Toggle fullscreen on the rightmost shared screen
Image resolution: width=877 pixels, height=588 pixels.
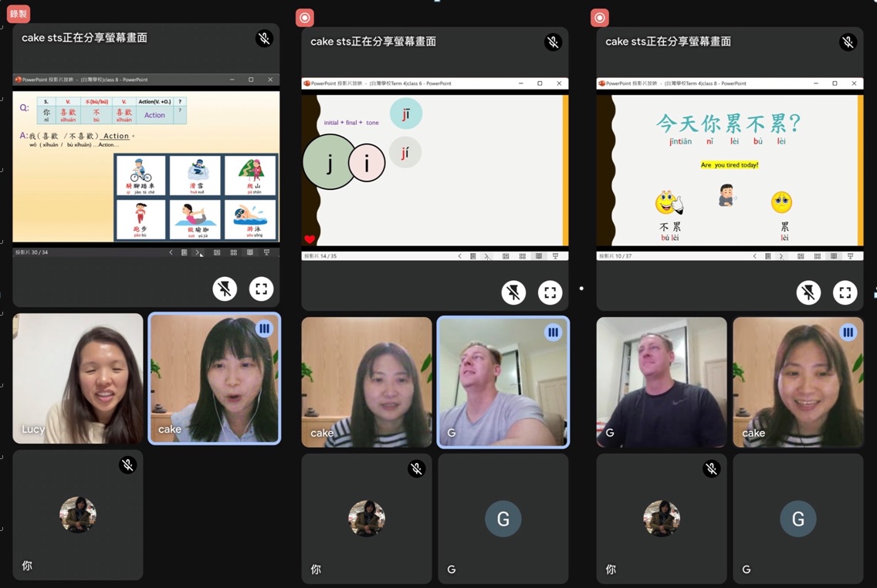tap(845, 292)
